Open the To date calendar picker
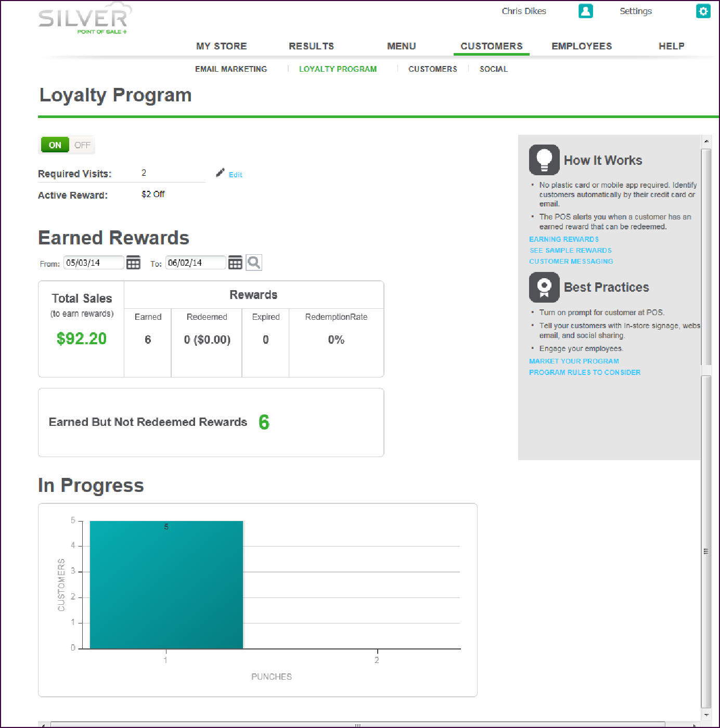The image size is (720, 728). pyautogui.click(x=235, y=263)
